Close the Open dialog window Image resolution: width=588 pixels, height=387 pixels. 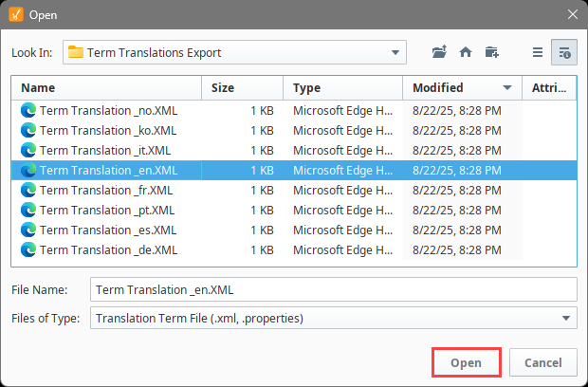tap(573, 14)
